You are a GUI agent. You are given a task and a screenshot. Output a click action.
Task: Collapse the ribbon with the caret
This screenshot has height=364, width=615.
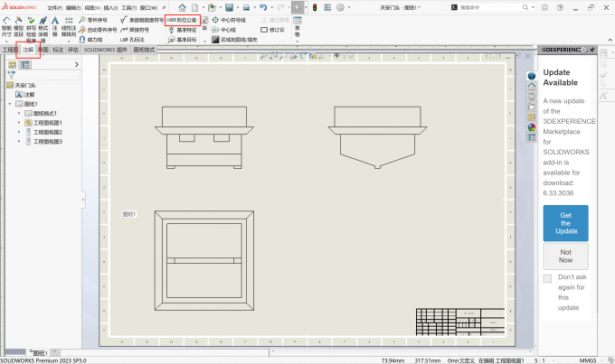pos(610,40)
